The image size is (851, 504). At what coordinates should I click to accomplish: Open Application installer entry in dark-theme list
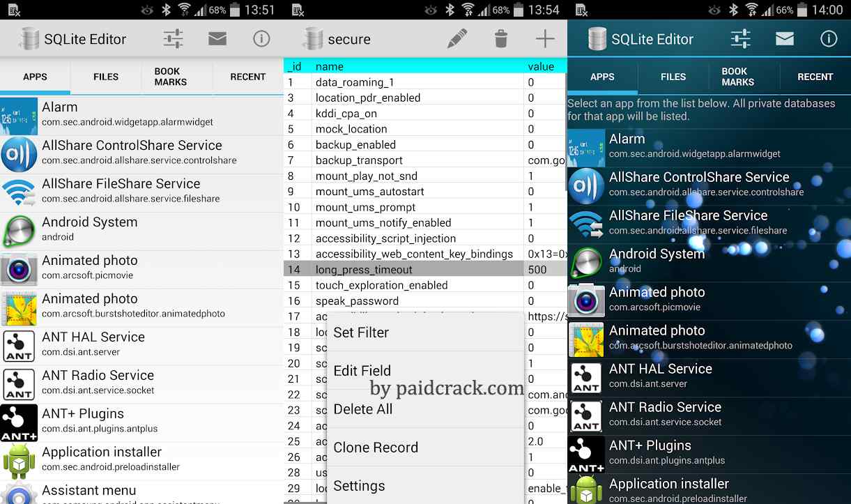(709, 489)
